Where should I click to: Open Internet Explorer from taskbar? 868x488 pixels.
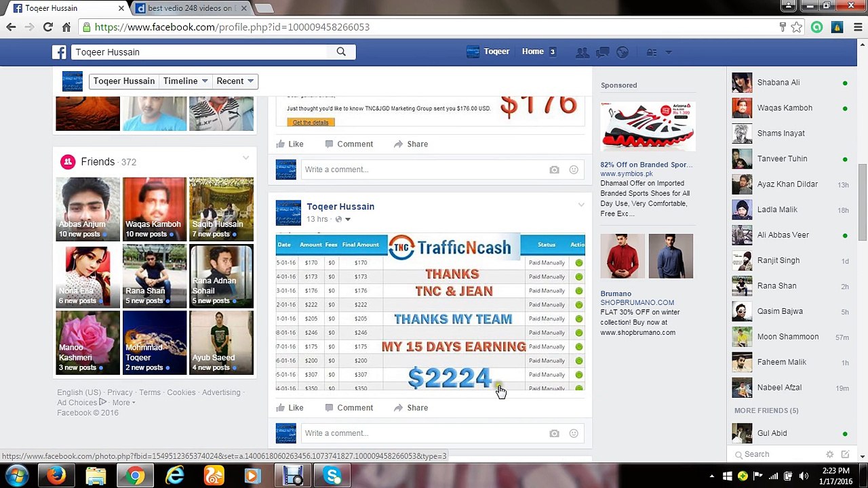tap(175, 476)
